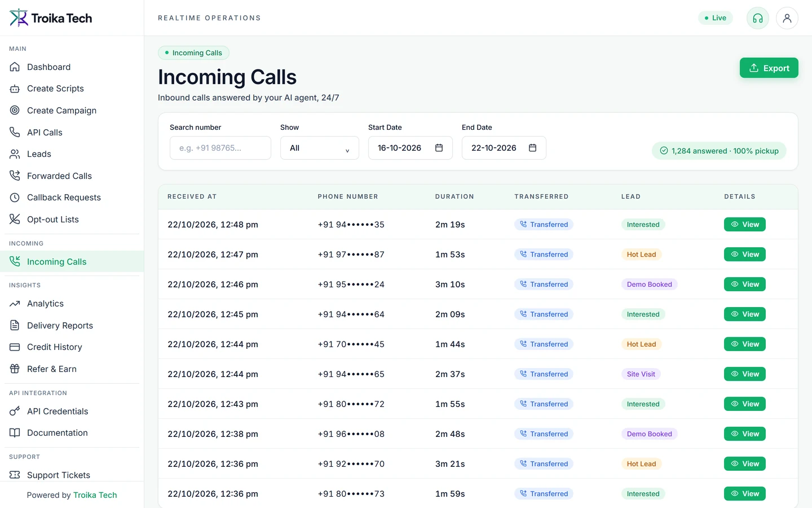Screen dimensions: 812x508
Task: Open the headset support icon
Action: (x=758, y=18)
